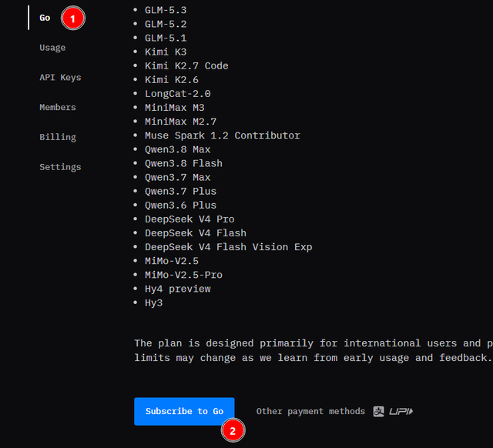
Task: Click the GLM-5.1 list entry
Action: [x=166, y=38]
